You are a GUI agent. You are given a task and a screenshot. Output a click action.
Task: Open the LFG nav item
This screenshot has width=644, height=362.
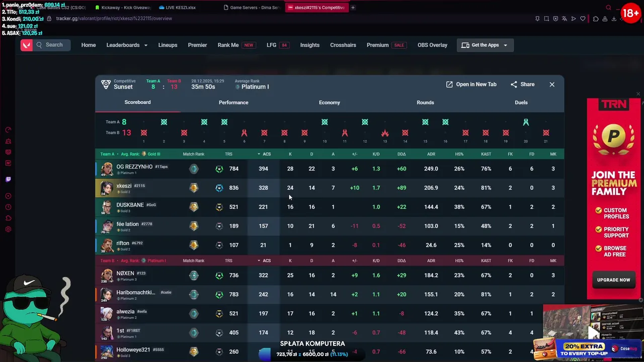point(278,45)
